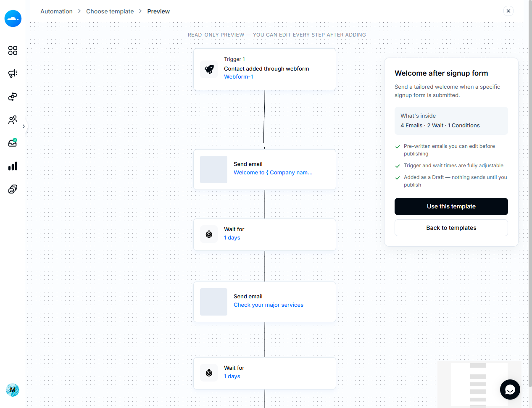
Task: Click the Trigger 1 label
Action: [234, 59]
